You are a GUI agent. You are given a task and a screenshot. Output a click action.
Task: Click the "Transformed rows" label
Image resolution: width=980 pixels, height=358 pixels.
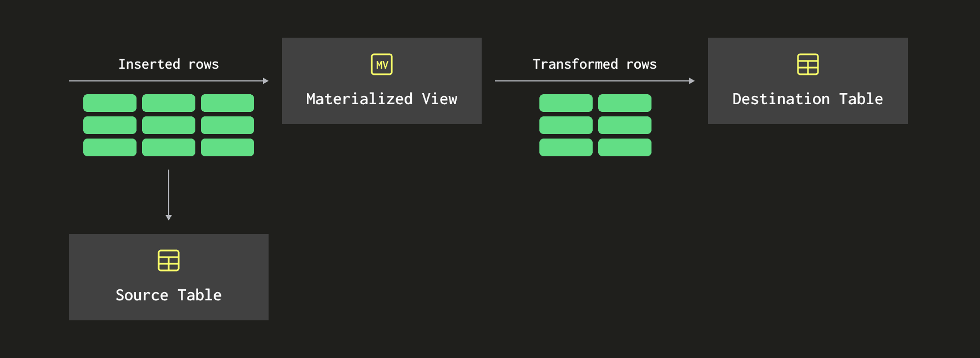(594, 64)
